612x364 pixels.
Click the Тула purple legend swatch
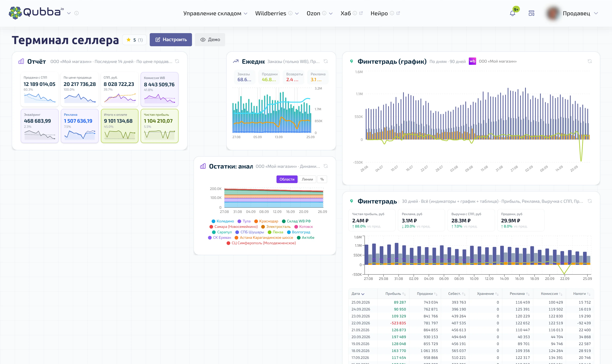click(239, 221)
